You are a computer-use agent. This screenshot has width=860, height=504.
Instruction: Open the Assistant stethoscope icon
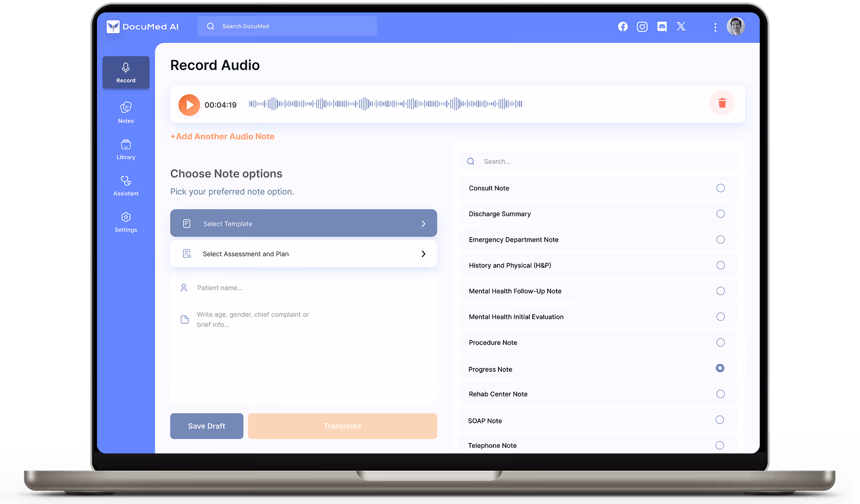click(126, 180)
